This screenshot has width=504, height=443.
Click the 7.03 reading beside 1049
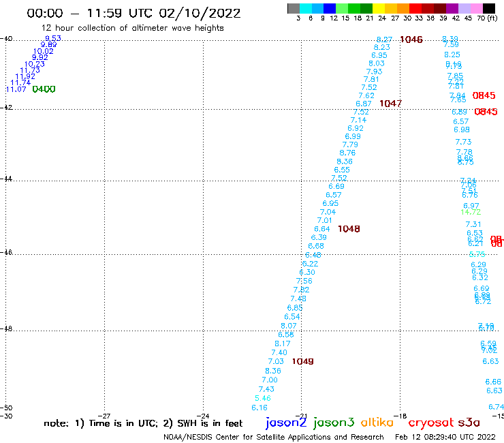[x=276, y=362]
